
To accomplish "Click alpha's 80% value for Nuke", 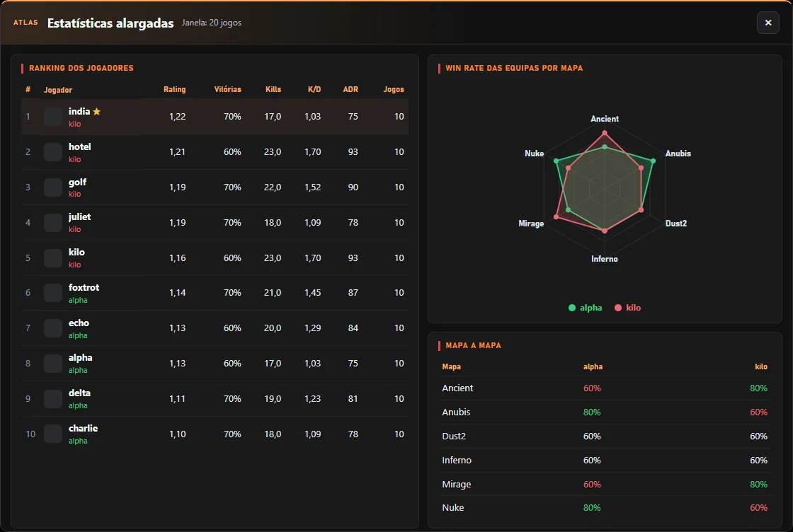I will tap(592, 508).
